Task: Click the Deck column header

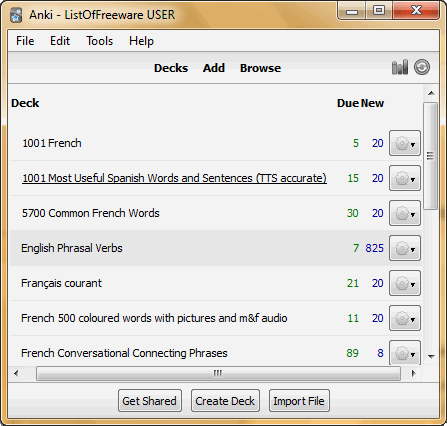Action: point(25,103)
